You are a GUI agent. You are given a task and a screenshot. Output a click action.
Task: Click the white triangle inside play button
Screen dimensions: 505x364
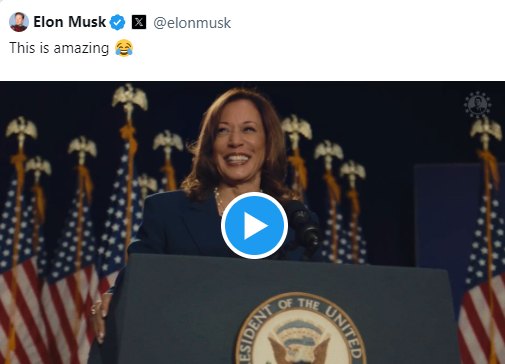tap(256, 226)
